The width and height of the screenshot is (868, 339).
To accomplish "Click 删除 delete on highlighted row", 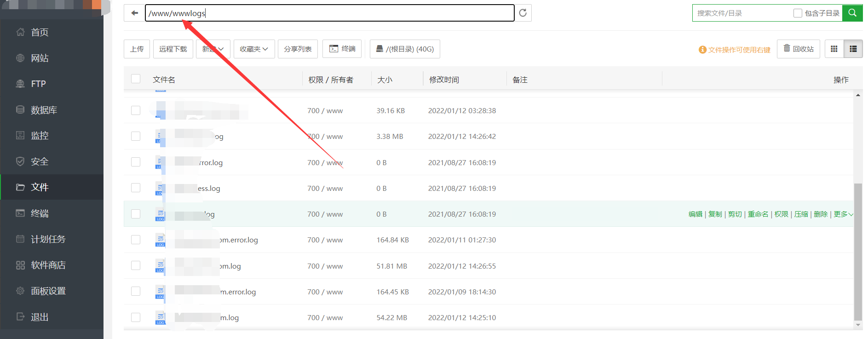I will (821, 214).
